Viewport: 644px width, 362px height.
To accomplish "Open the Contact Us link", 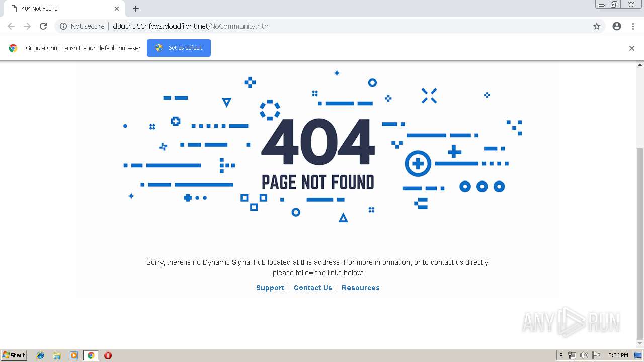I will click(x=313, y=288).
